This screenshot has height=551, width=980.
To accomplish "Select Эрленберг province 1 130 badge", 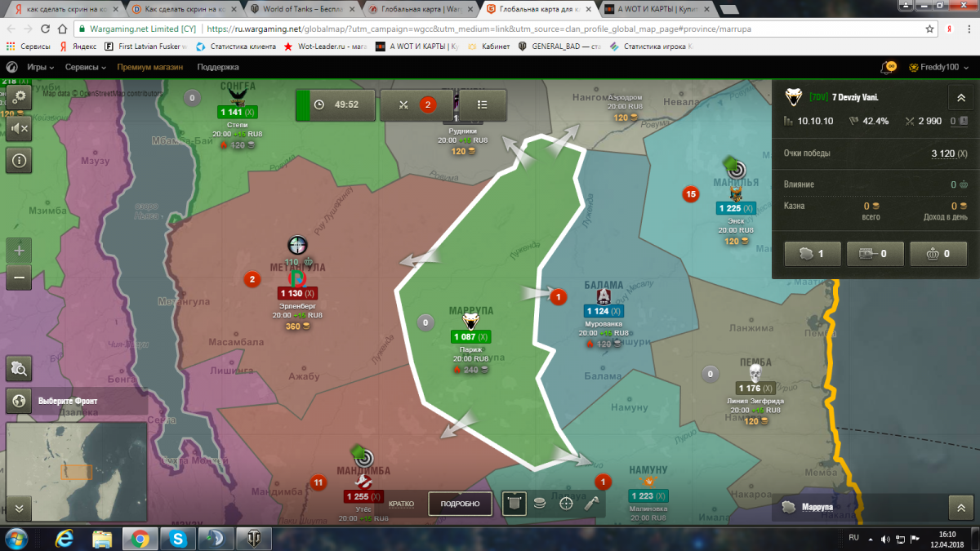I will [297, 293].
